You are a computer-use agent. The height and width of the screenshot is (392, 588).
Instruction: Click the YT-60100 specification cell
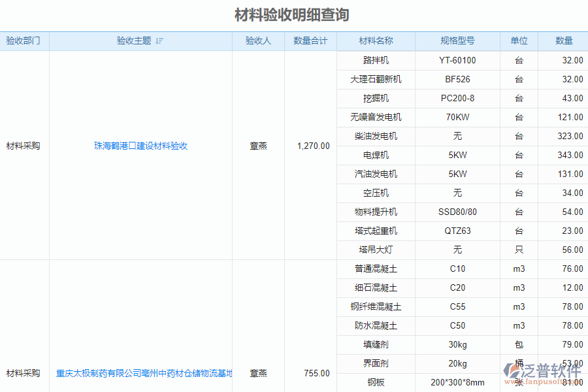[x=457, y=60]
